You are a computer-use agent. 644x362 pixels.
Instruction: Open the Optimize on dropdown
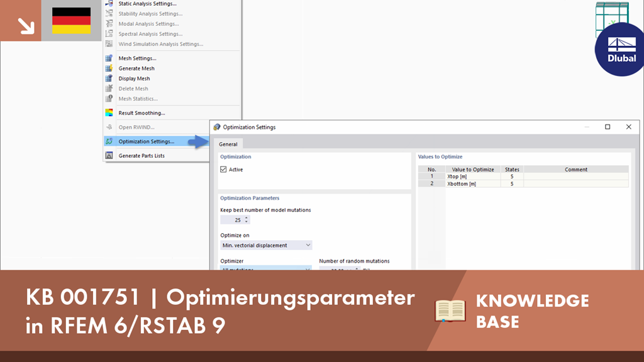266,245
